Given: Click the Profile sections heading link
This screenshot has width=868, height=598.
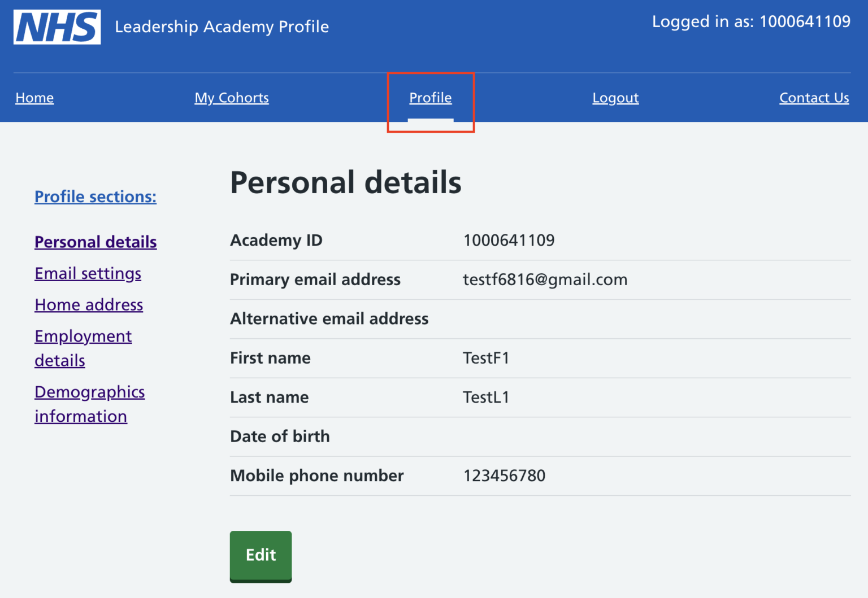Looking at the screenshot, I should tap(96, 197).
